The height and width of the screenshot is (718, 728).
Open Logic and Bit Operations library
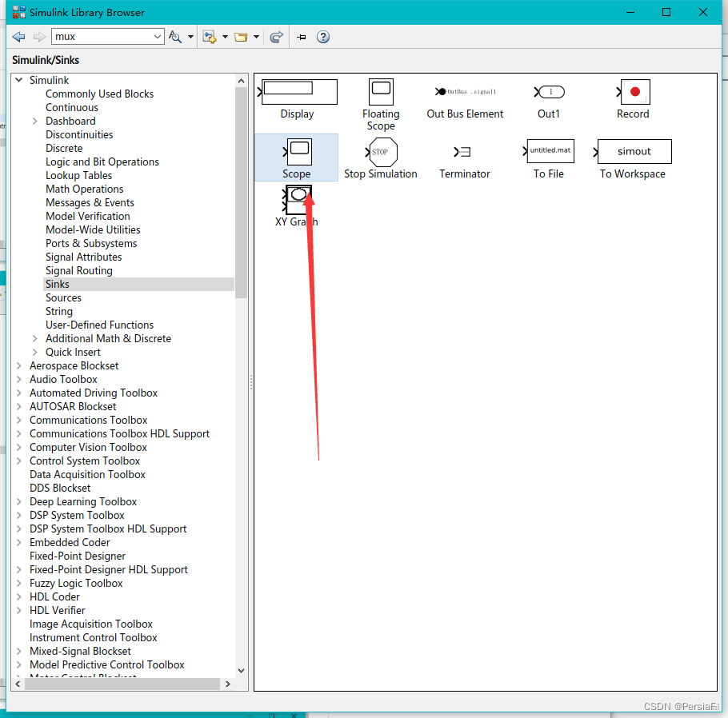pyautogui.click(x=102, y=162)
